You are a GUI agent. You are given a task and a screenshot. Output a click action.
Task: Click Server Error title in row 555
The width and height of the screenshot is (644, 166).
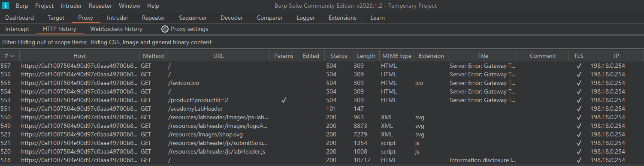[x=483, y=83]
